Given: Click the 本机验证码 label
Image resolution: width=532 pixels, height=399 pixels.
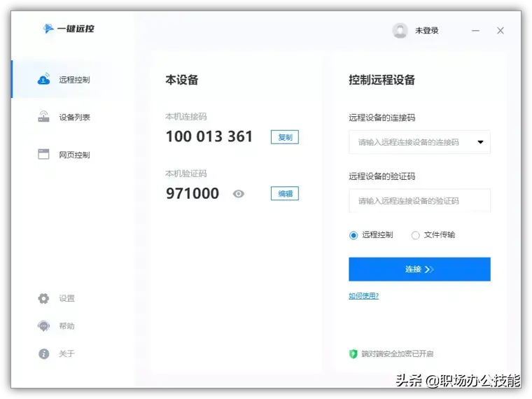Looking at the screenshot, I should click(x=186, y=174).
